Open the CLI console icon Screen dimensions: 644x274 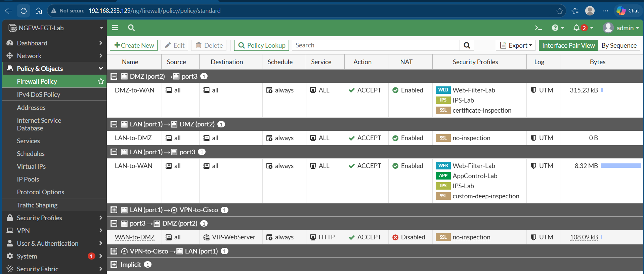(x=538, y=28)
